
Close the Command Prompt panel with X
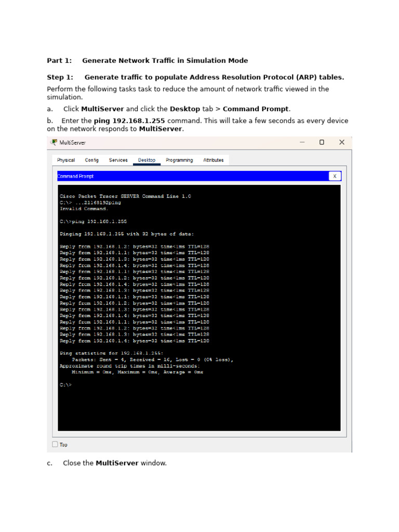[x=335, y=176]
